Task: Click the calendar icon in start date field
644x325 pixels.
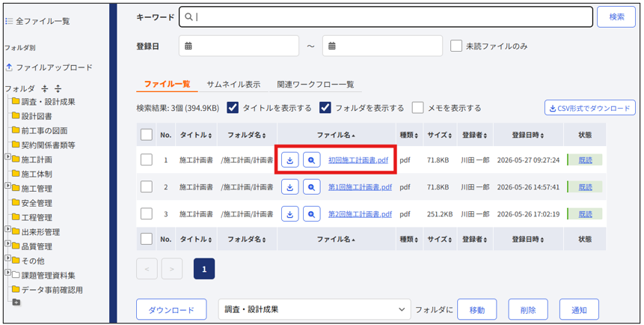Action: click(188, 46)
